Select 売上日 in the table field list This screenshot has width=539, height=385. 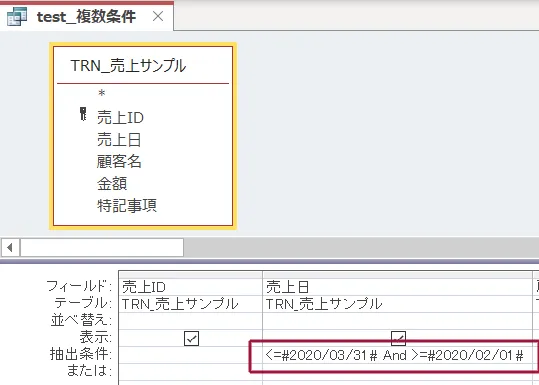pyautogui.click(x=119, y=140)
